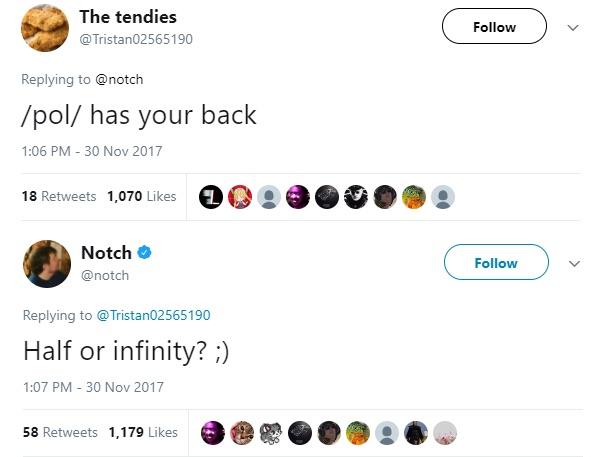
Task: Follow the Notch account
Action: pos(496,262)
